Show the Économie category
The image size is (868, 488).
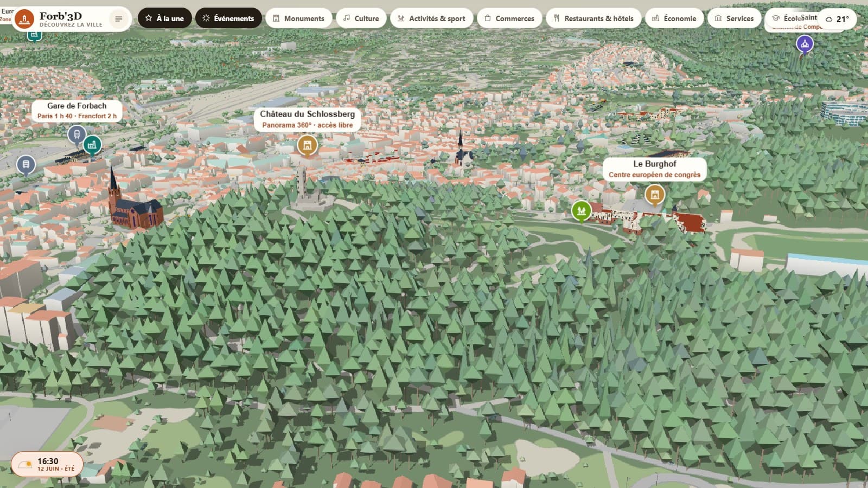(674, 18)
